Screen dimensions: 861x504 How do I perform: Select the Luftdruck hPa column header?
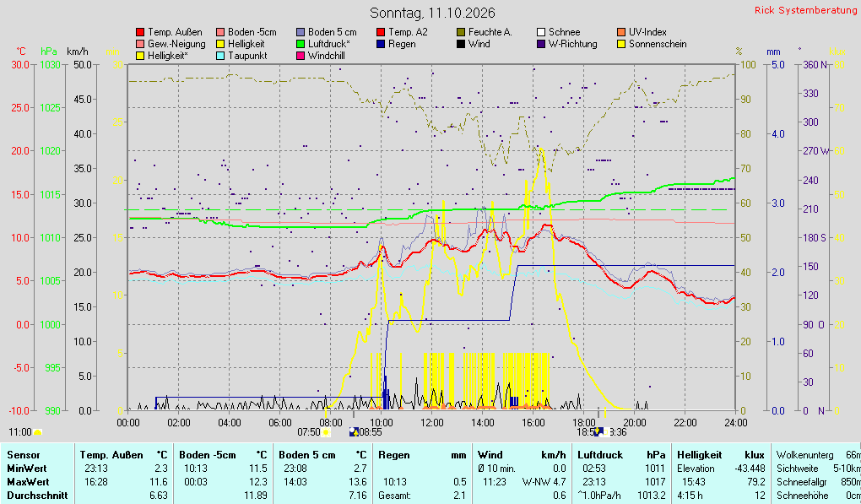coord(621,455)
